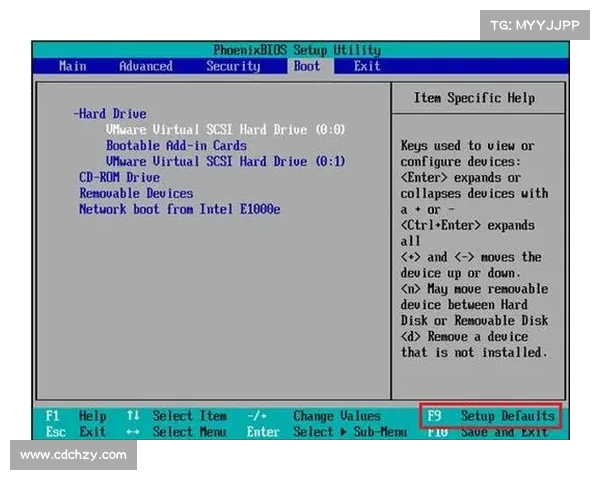The width and height of the screenshot is (600, 480).
Task: Click the F9 Setup Defaults hint
Action: click(x=491, y=416)
